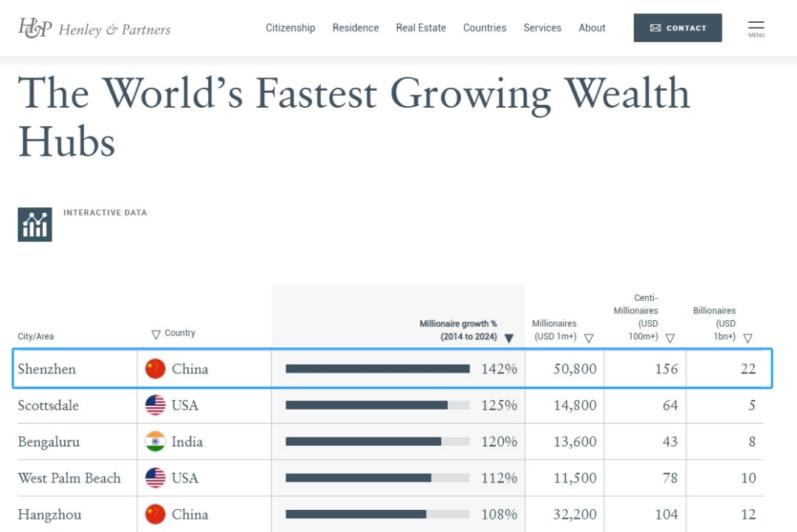
Task: Sort by Billionaires column arrow
Action: tap(748, 339)
